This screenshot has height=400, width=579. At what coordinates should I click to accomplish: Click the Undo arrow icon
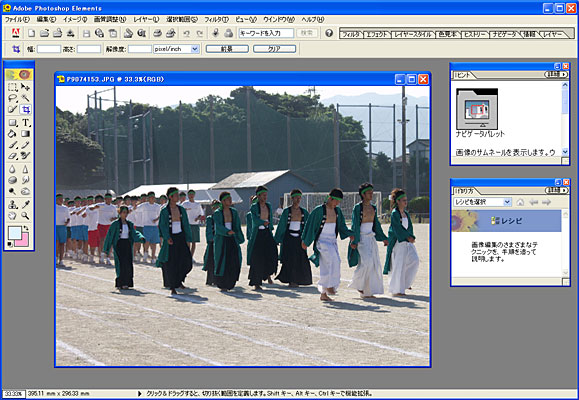(186, 34)
